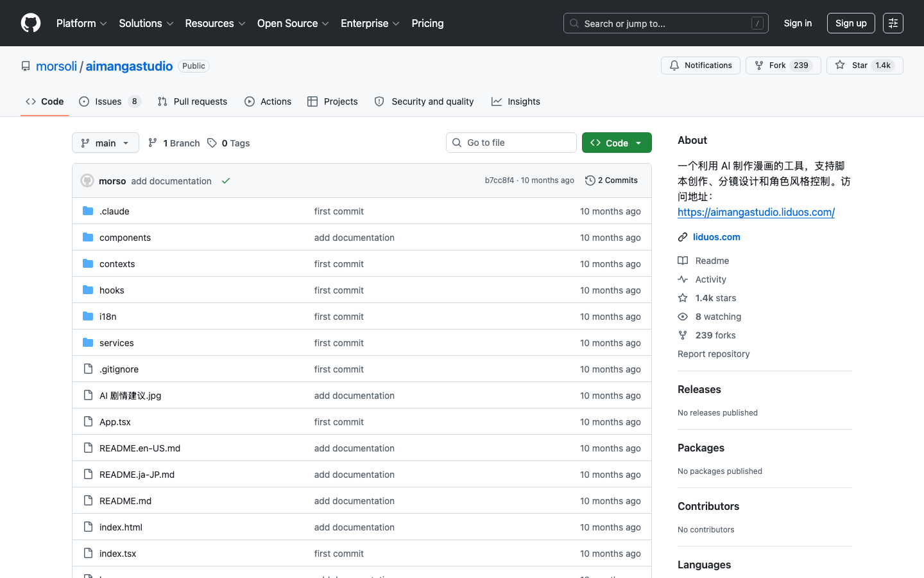The image size is (924, 578).
Task: Click the 0 Tags link
Action: point(229,143)
